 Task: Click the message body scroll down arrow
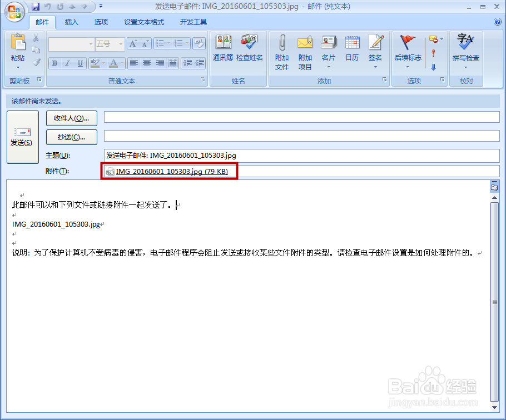[494, 407]
